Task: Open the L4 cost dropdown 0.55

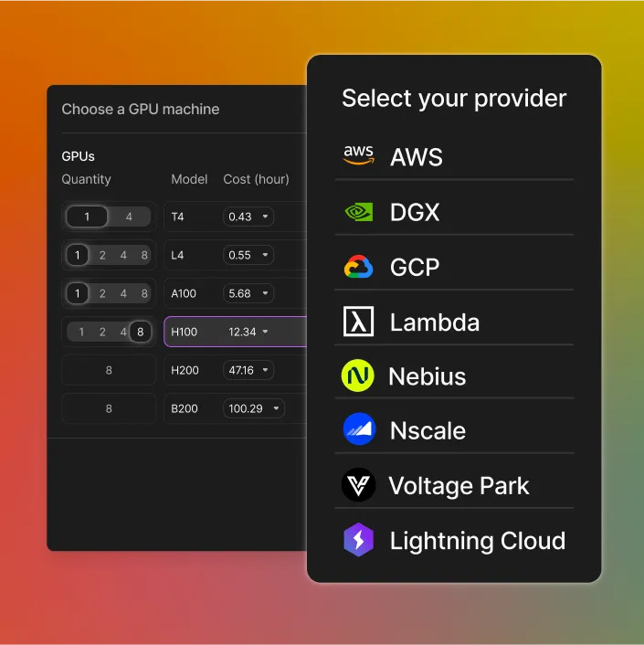Action: [248, 255]
